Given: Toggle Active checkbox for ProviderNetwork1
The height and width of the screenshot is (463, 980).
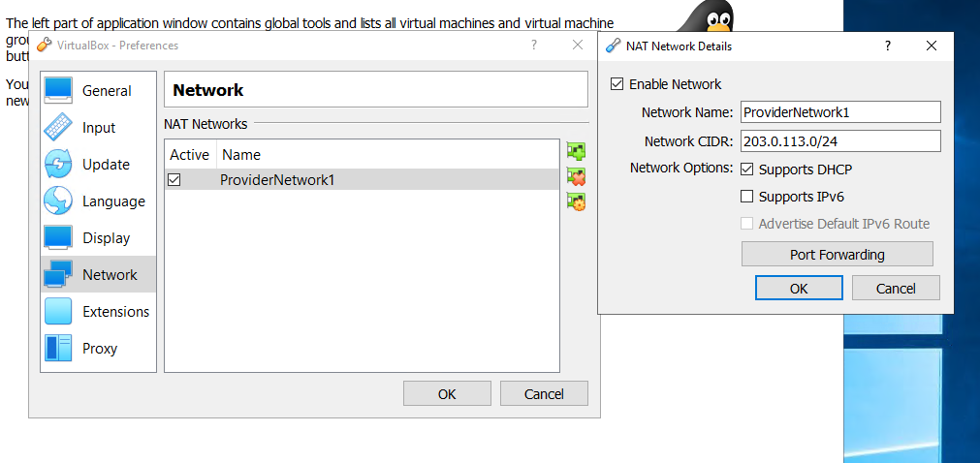Looking at the screenshot, I should pyautogui.click(x=174, y=180).
